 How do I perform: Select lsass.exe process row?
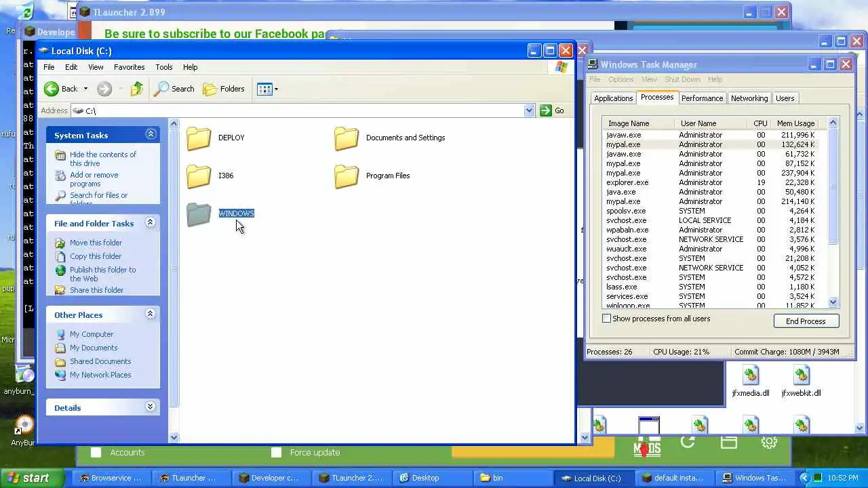point(711,287)
